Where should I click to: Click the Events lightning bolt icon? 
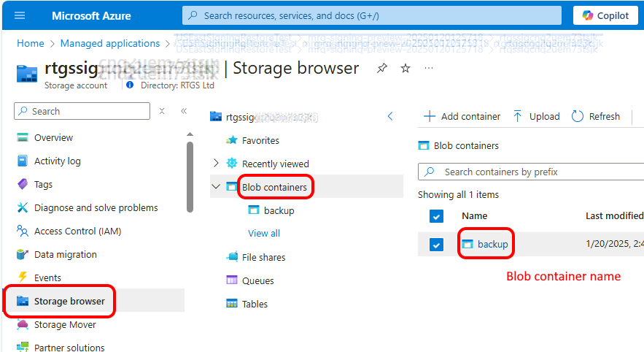pyautogui.click(x=23, y=278)
